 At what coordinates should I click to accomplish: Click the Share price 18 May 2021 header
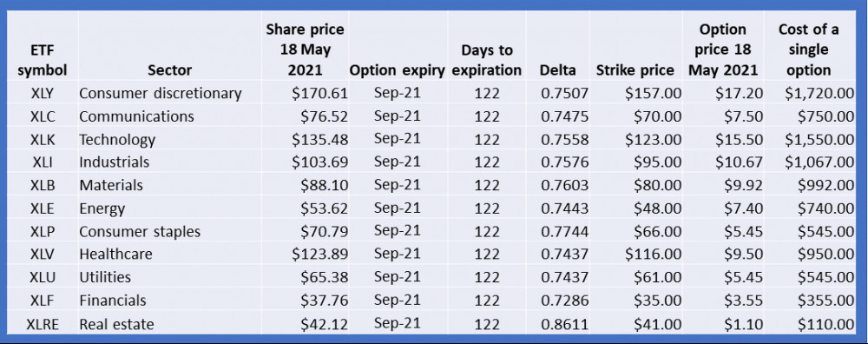click(305, 50)
